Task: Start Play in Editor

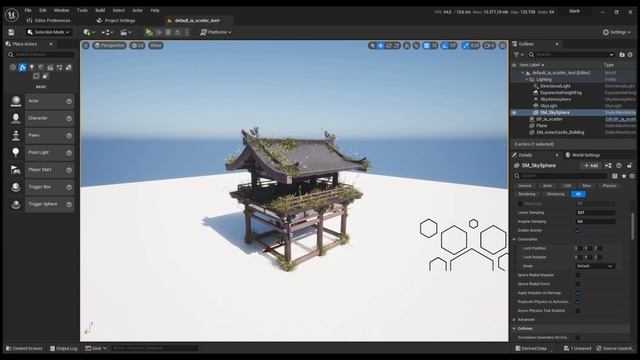Action: (x=149, y=32)
